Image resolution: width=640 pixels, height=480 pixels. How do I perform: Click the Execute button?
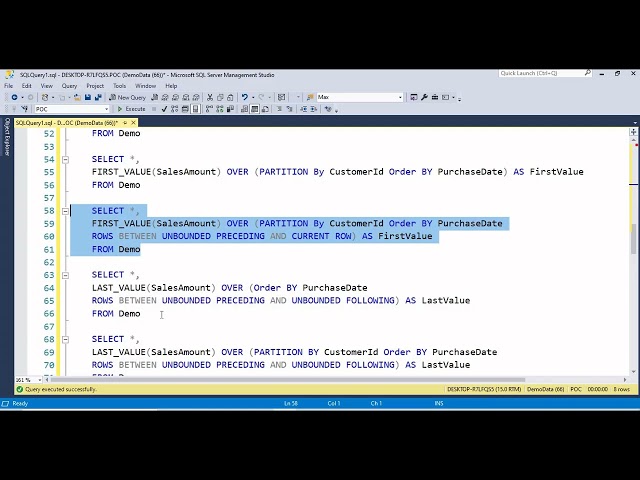pyautogui.click(x=131, y=109)
